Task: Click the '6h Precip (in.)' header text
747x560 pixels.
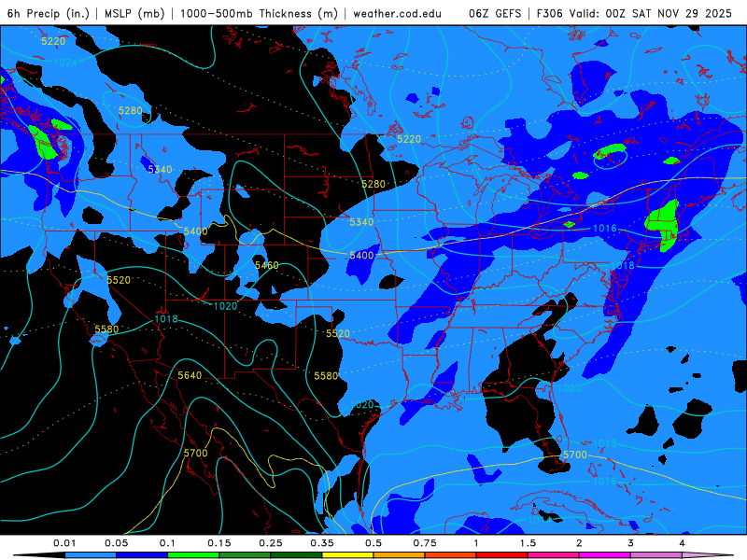Action: coord(49,13)
